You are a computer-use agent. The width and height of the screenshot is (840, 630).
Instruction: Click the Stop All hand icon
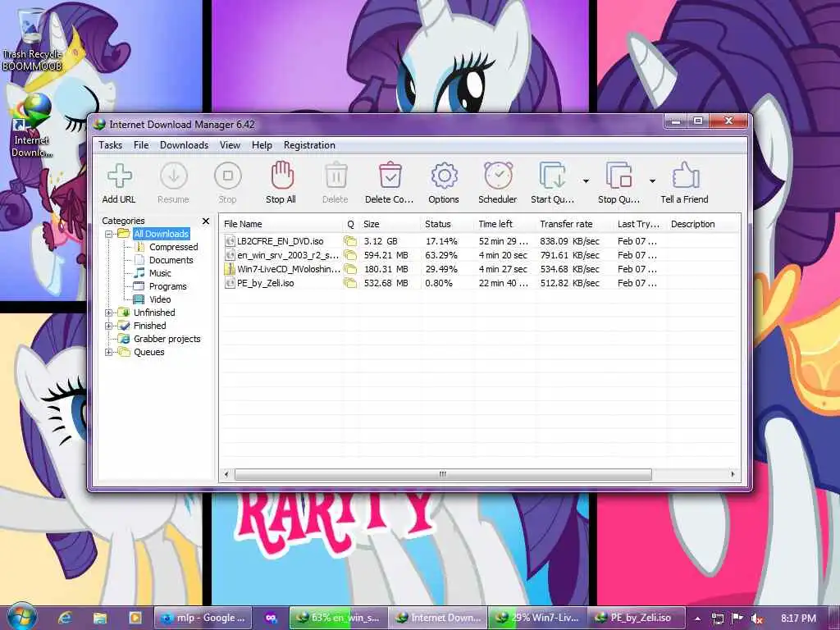pyautogui.click(x=281, y=176)
